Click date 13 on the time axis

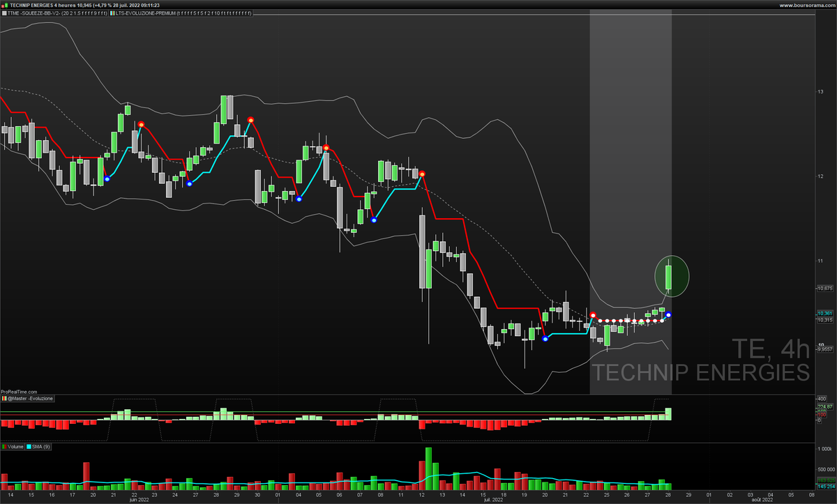click(441, 494)
